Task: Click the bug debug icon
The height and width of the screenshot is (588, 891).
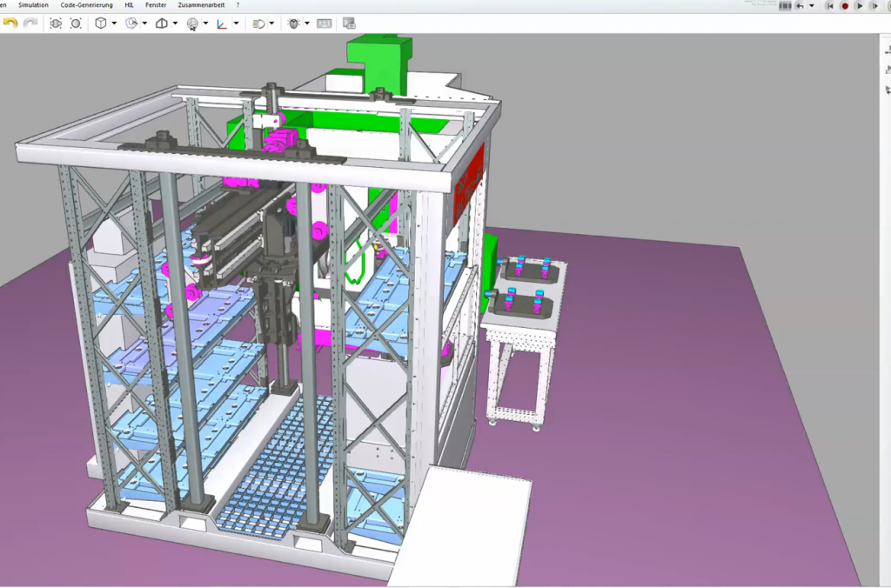Action: 293,23
